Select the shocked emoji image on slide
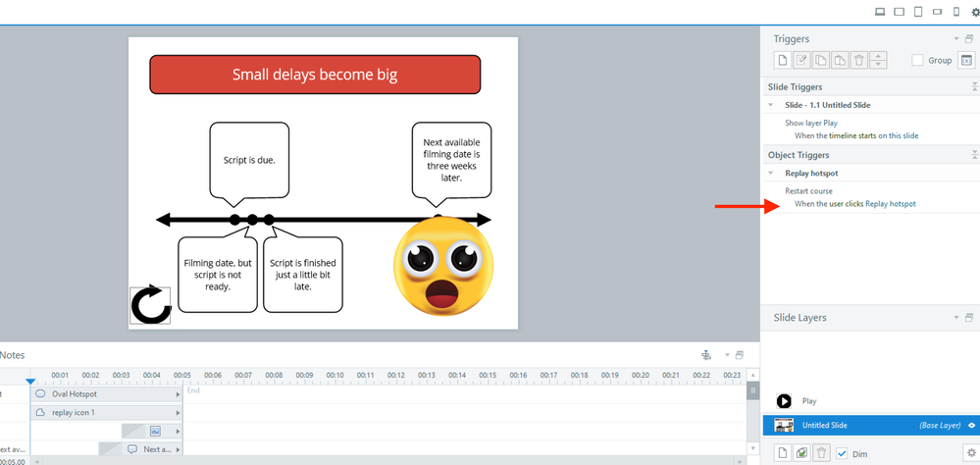Image resolution: width=980 pixels, height=465 pixels. click(x=443, y=266)
